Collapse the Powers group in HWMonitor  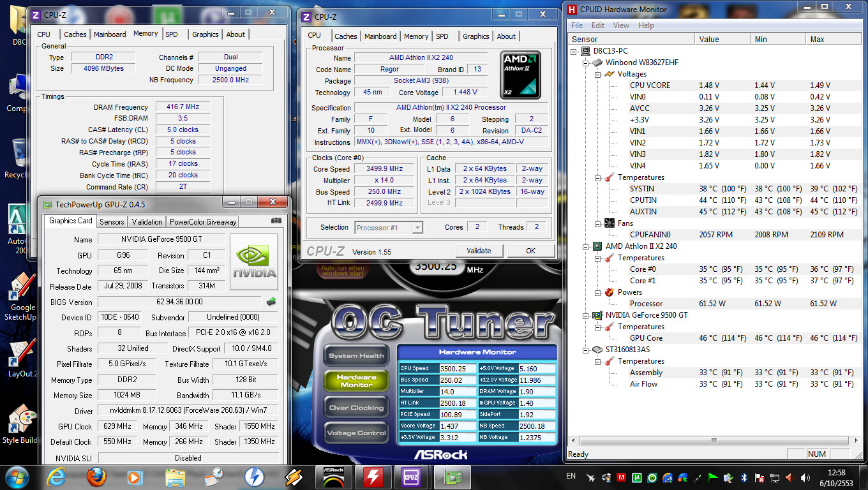(x=597, y=292)
